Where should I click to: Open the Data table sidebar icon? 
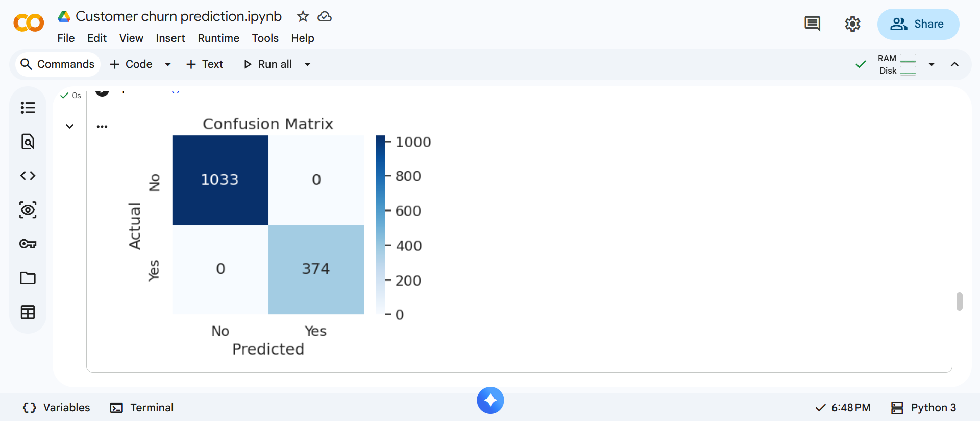[28, 312]
